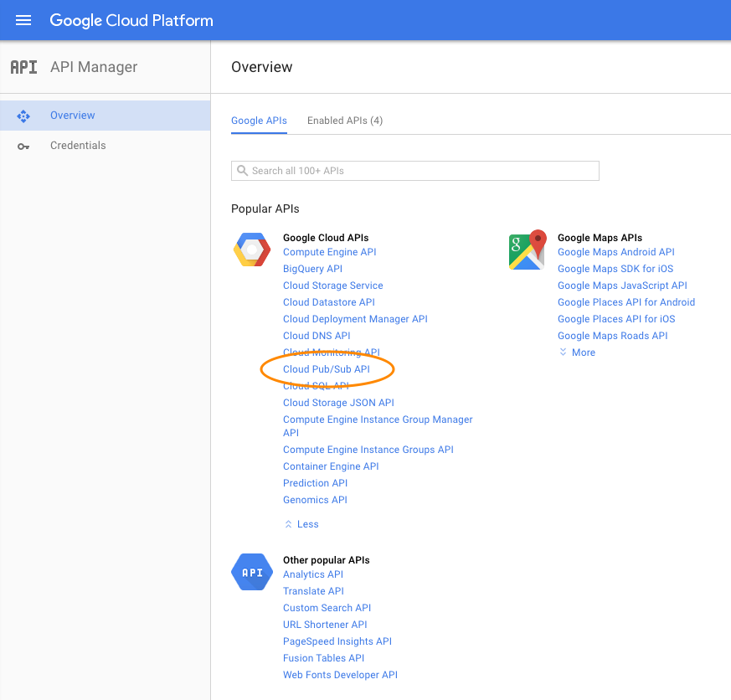Open Google Maps Android API link
This screenshot has height=700, width=731.
(615, 252)
